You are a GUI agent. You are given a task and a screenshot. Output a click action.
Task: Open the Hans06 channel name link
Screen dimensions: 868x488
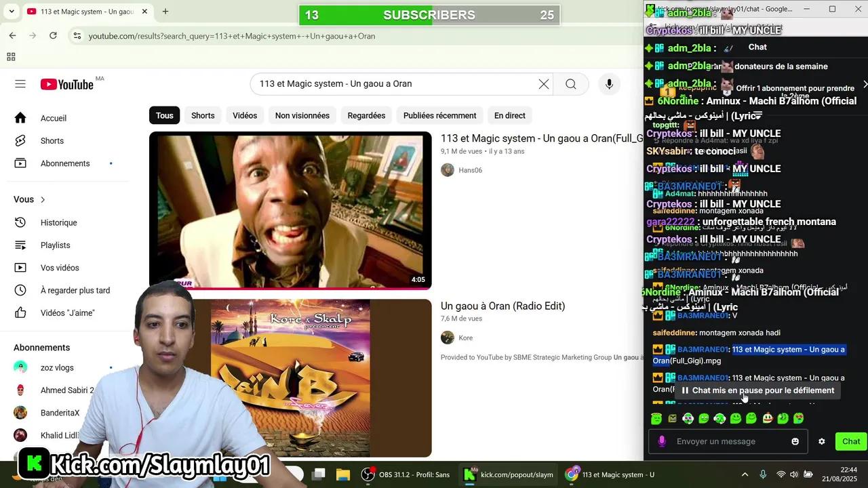tap(470, 170)
